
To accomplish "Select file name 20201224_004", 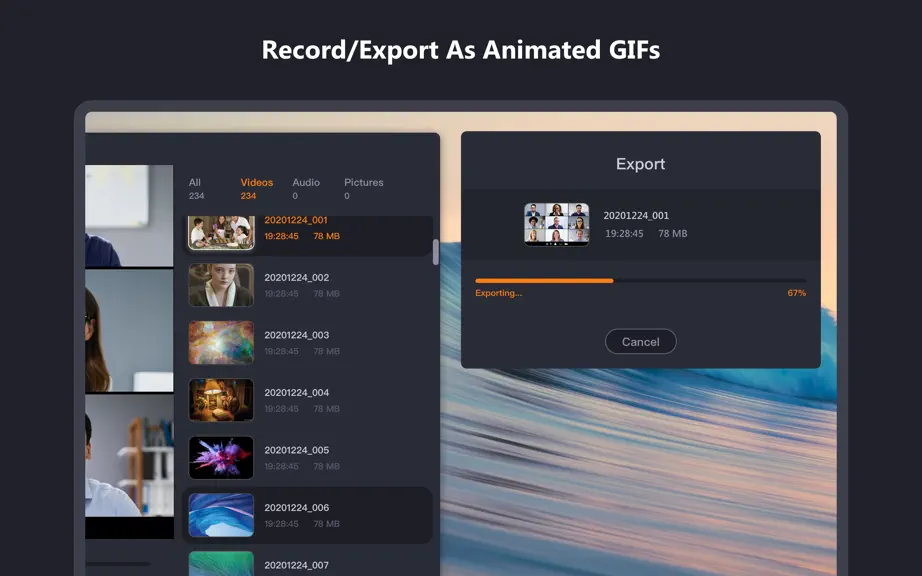I will coord(296,393).
